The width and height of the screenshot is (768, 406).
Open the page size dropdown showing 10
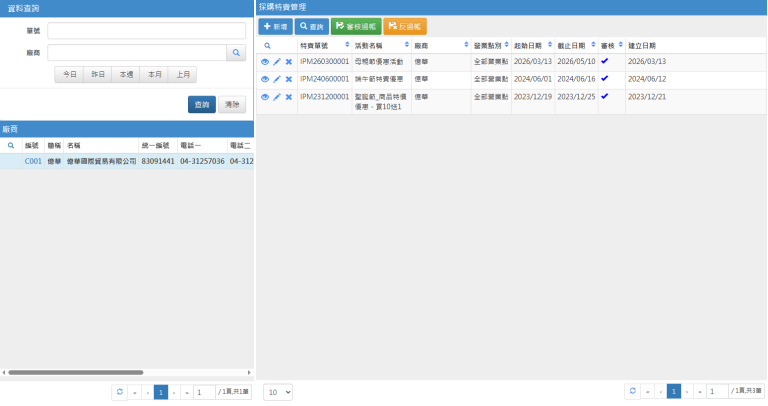(278, 392)
